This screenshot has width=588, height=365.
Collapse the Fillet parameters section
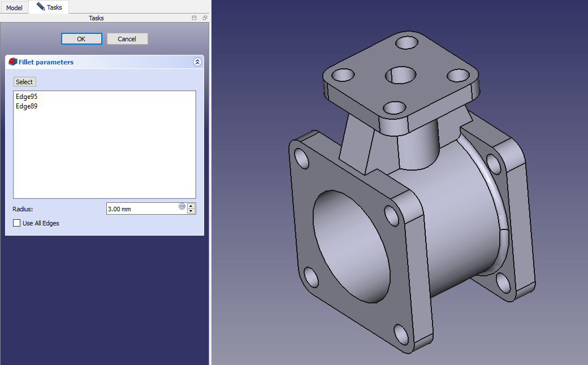(197, 62)
